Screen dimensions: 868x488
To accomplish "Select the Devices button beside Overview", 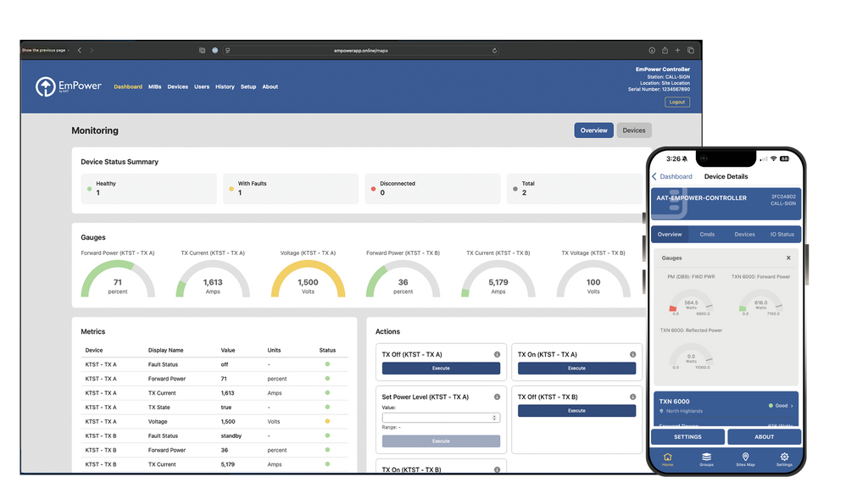I will tap(634, 130).
